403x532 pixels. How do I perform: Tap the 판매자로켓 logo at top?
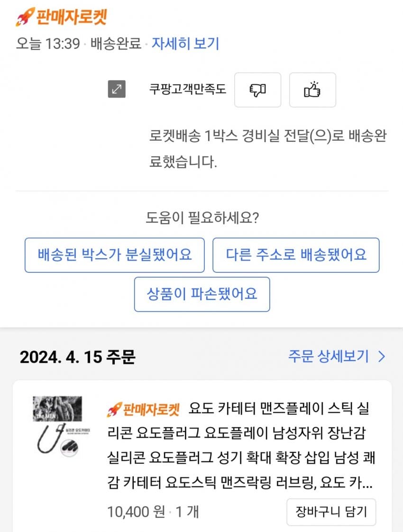(x=62, y=17)
